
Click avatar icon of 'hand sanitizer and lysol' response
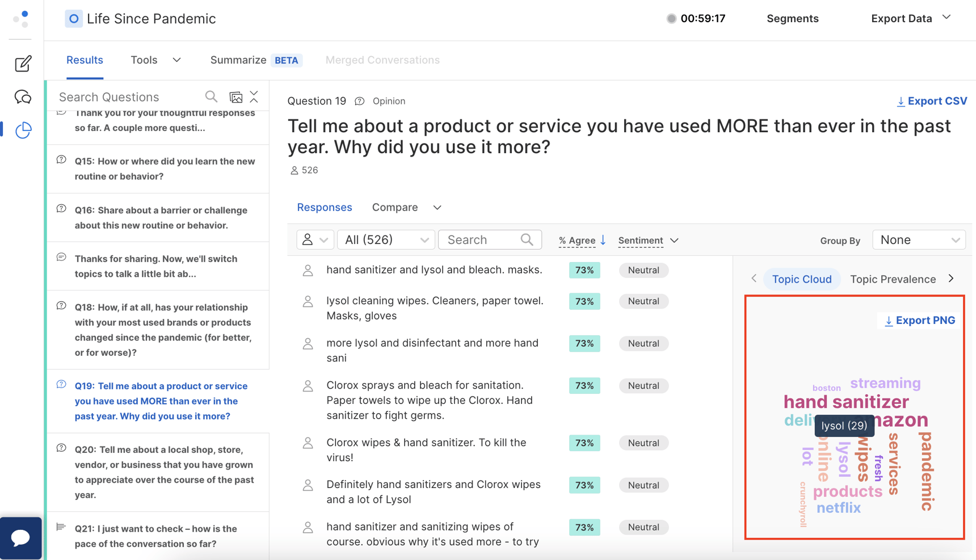pos(308,271)
